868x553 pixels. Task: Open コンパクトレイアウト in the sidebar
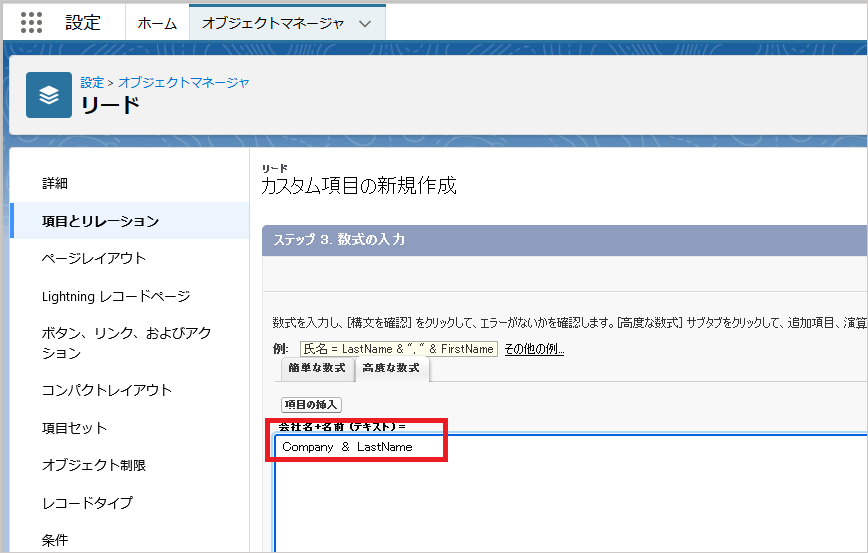[x=107, y=390]
